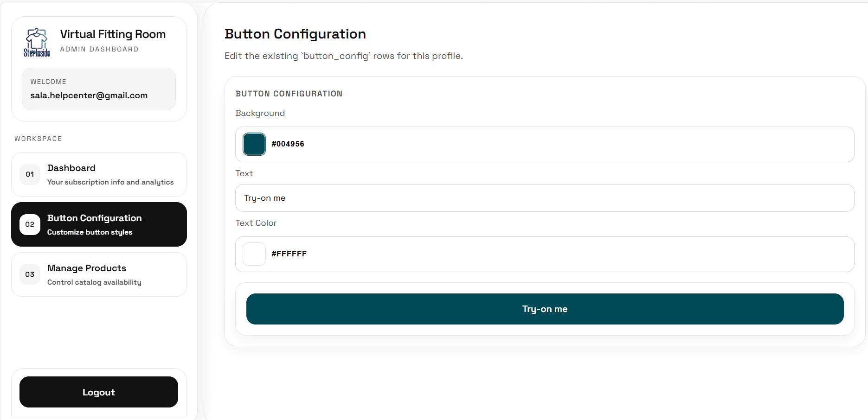
Task: Click the Try-on me preview button
Action: [x=545, y=309]
